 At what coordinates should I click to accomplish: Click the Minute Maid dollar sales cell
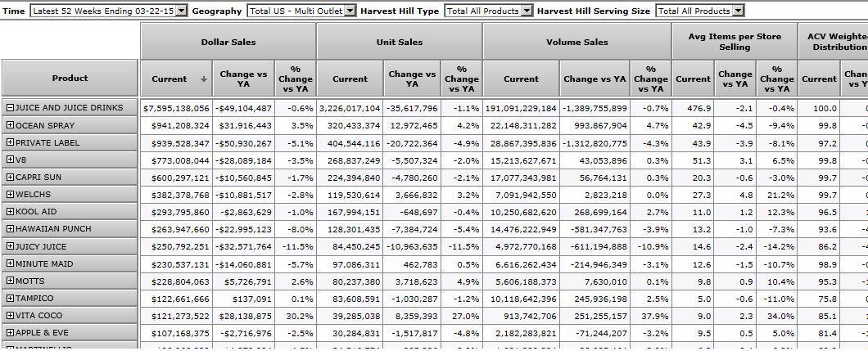tap(176, 264)
